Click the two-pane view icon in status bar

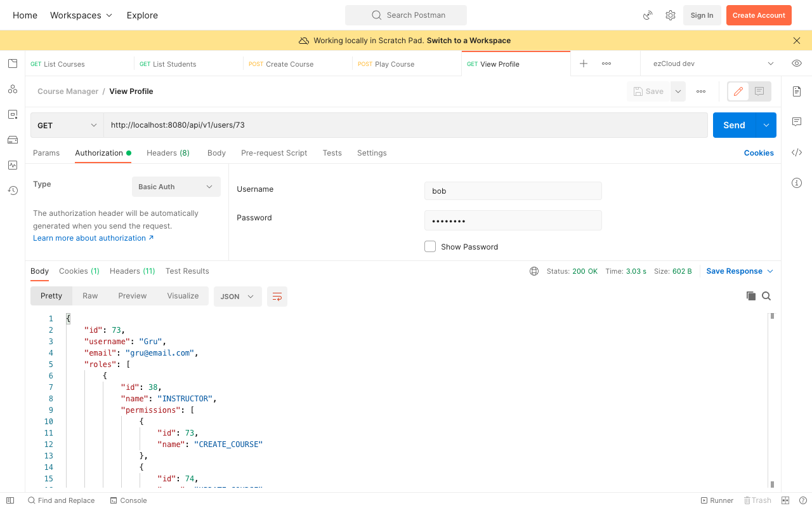(785, 500)
